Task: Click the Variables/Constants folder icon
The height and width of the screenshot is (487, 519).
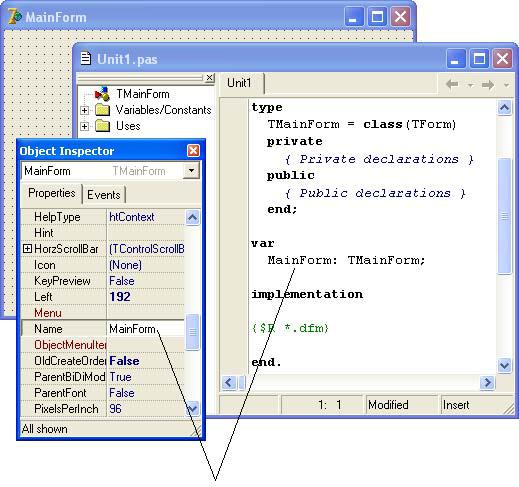Action: pos(102,110)
